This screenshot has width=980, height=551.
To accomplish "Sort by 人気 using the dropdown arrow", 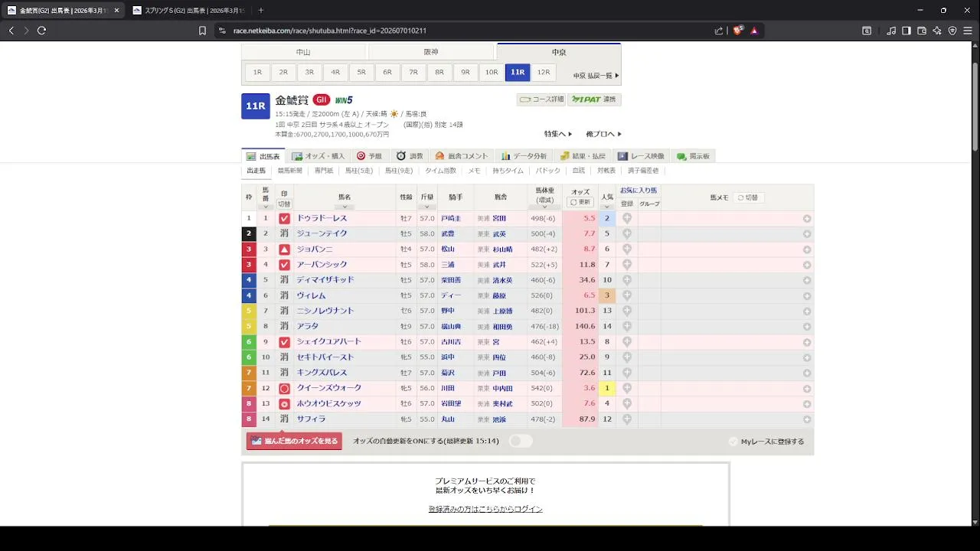I will pos(607,206).
